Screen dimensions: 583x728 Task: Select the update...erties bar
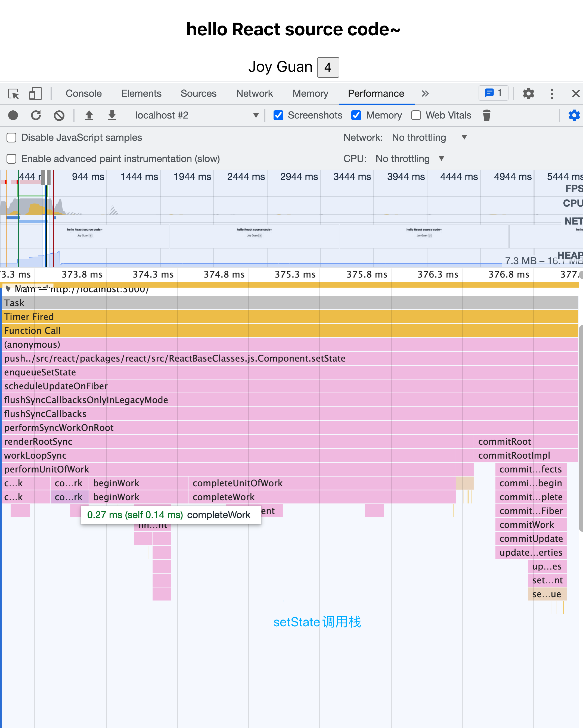(531, 552)
